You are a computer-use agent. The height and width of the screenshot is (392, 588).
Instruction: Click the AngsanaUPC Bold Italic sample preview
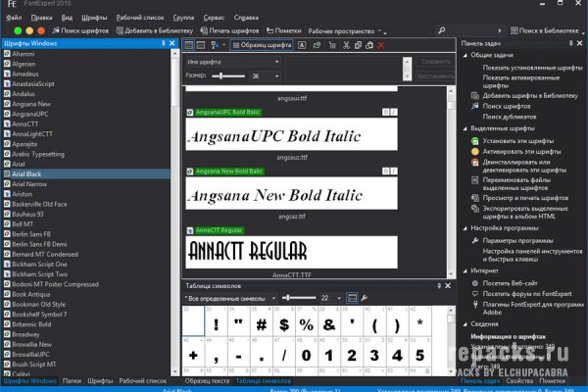[x=291, y=134]
